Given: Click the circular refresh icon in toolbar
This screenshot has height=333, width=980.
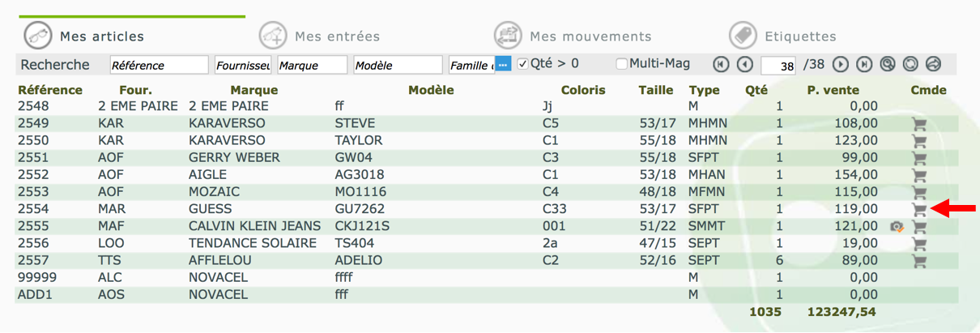Looking at the screenshot, I should 910,64.
